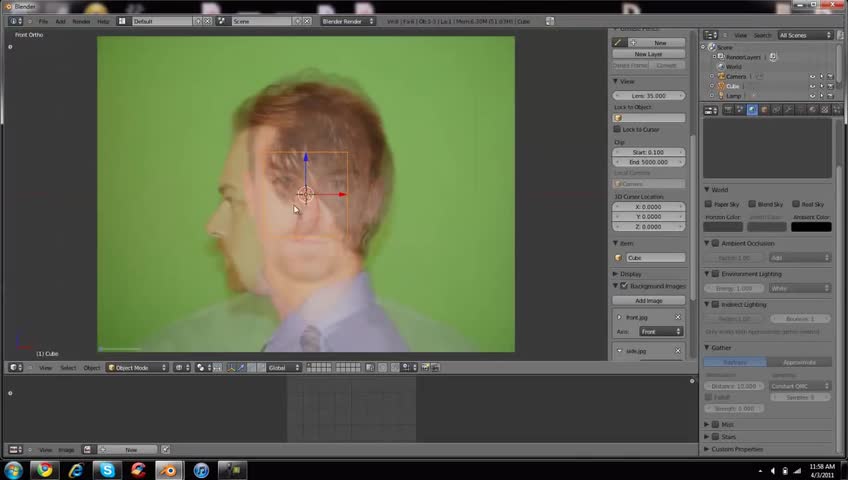The height and width of the screenshot is (480, 848).
Task: Enable Lock to Cursor checkbox
Action: coord(617,129)
